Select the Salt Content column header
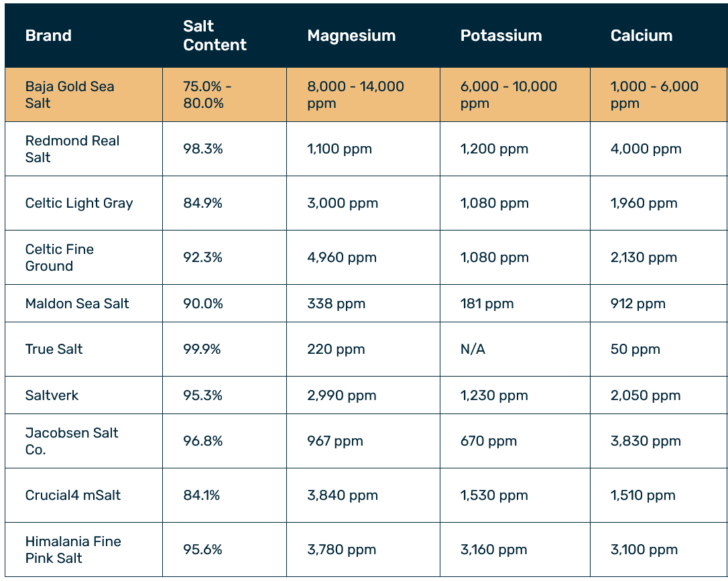Image resolution: width=728 pixels, height=581 pixels. coord(215,36)
